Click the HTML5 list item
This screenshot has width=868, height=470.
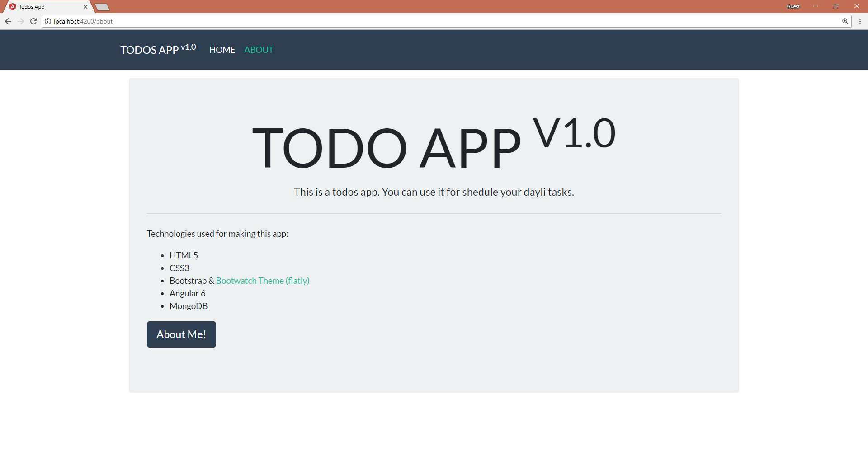pos(184,255)
